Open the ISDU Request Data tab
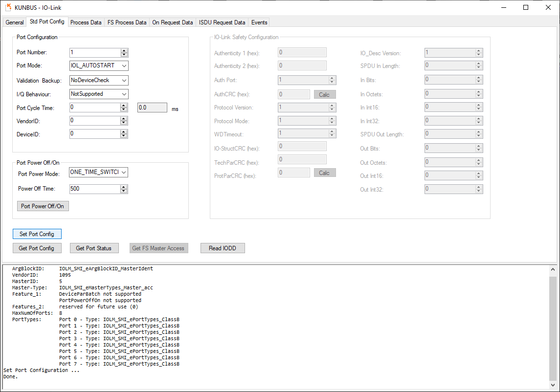This screenshot has height=392, width=560. [x=222, y=22]
